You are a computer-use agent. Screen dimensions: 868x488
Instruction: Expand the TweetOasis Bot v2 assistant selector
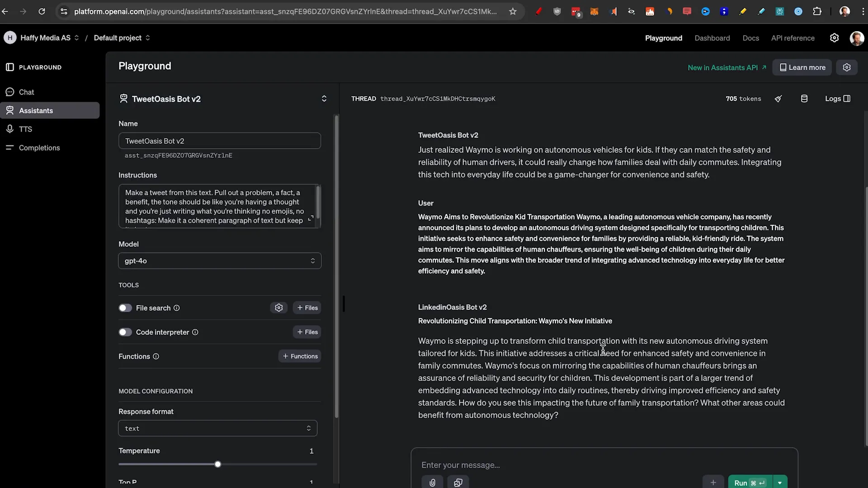click(x=324, y=99)
